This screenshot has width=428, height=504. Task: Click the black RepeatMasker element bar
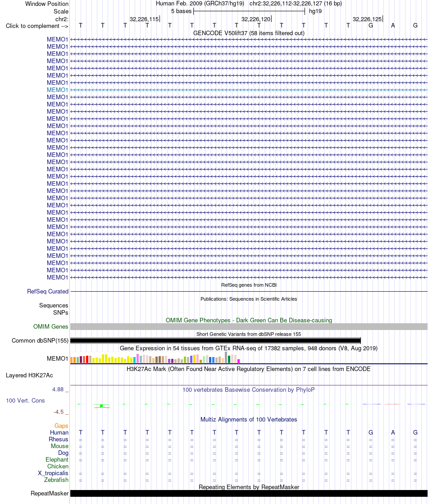click(x=249, y=493)
